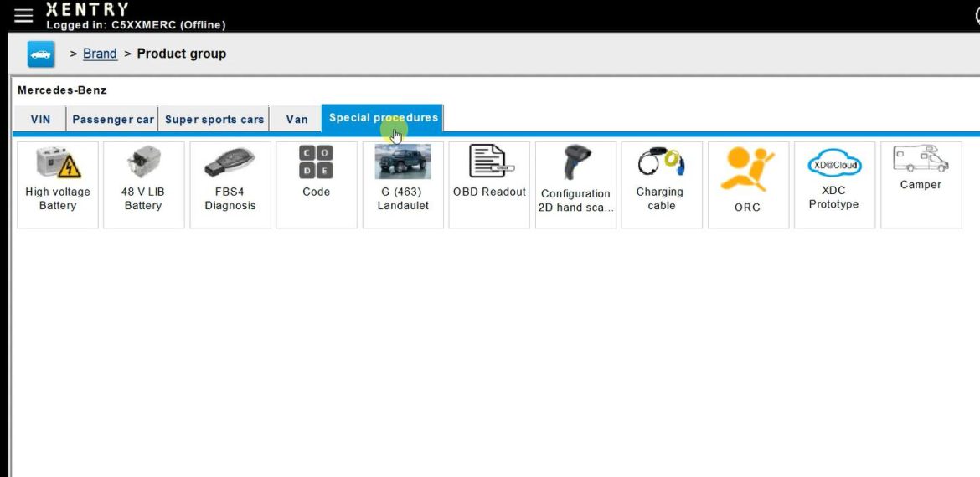Select the 48 V LIB Battery tile

[x=143, y=184]
